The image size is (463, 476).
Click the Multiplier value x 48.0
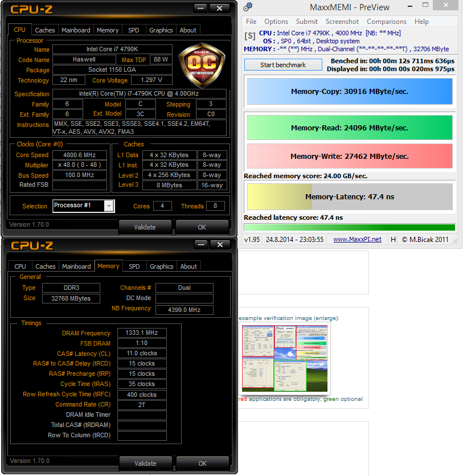click(80, 165)
